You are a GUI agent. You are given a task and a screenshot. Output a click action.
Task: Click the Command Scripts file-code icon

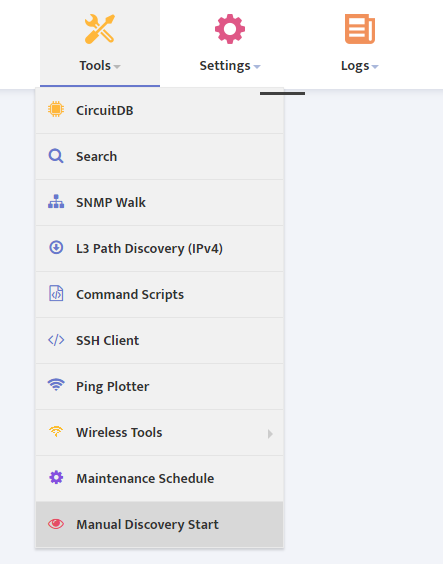tap(56, 293)
